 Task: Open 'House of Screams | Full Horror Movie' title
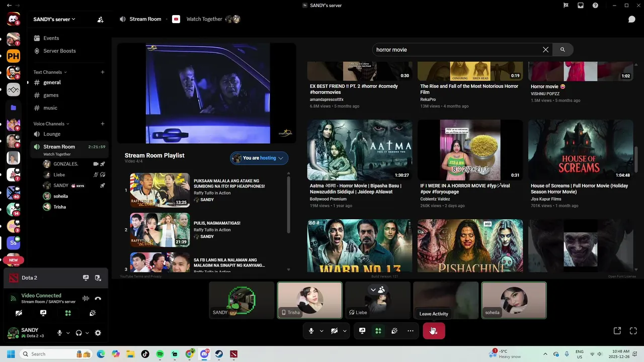[578, 189]
